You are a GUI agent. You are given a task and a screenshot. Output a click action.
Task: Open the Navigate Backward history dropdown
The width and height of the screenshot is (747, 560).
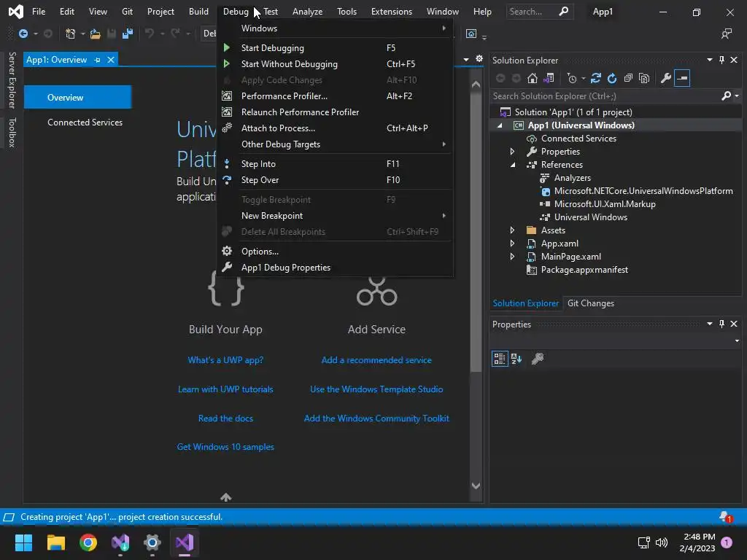click(x=35, y=34)
